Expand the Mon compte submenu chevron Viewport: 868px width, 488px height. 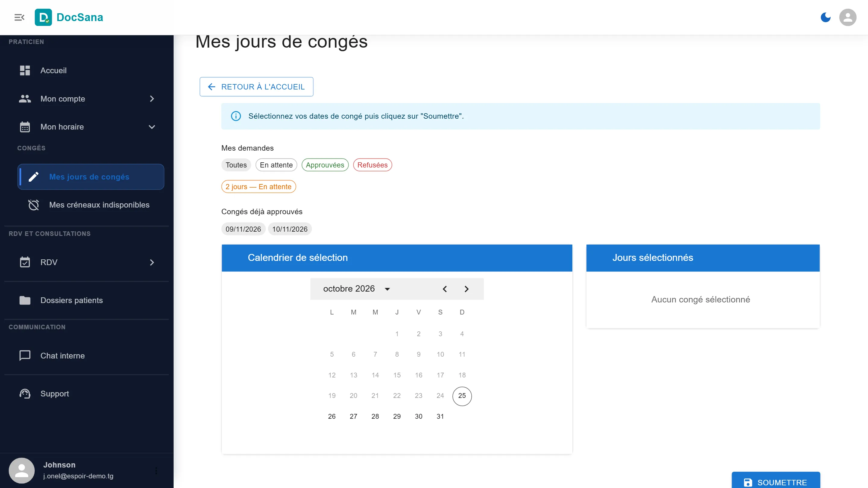[152, 99]
